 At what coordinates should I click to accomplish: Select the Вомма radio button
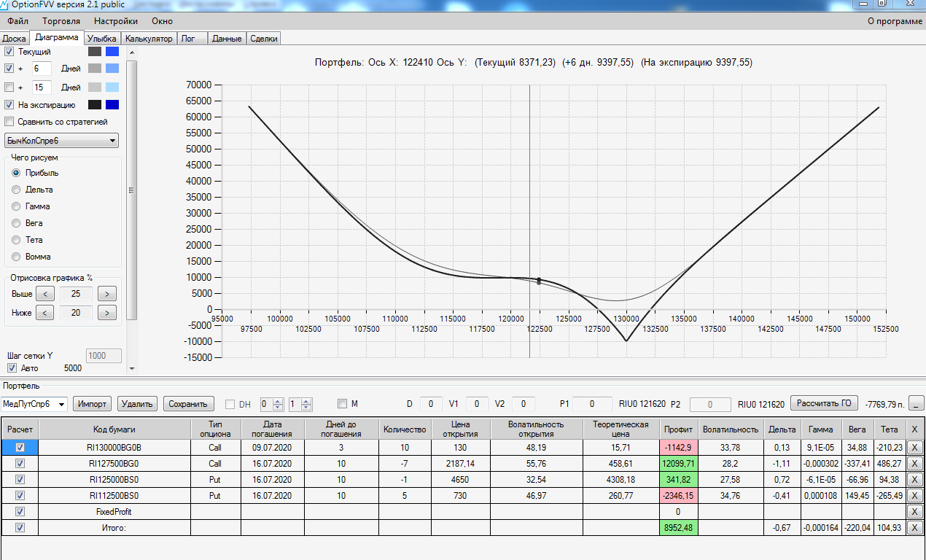point(16,257)
